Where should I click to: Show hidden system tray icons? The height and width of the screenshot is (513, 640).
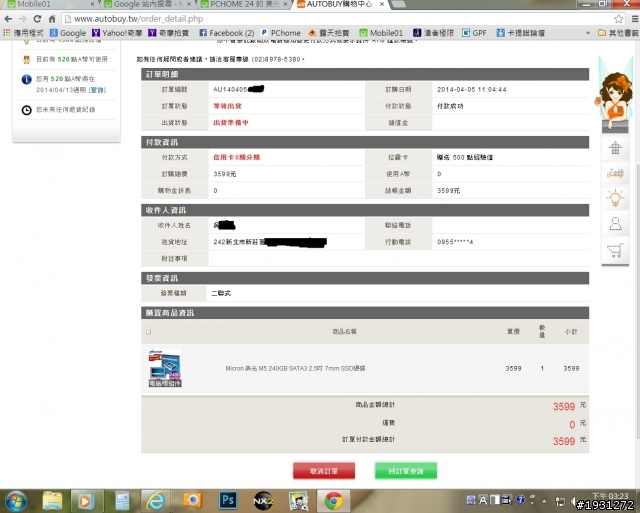coord(544,501)
